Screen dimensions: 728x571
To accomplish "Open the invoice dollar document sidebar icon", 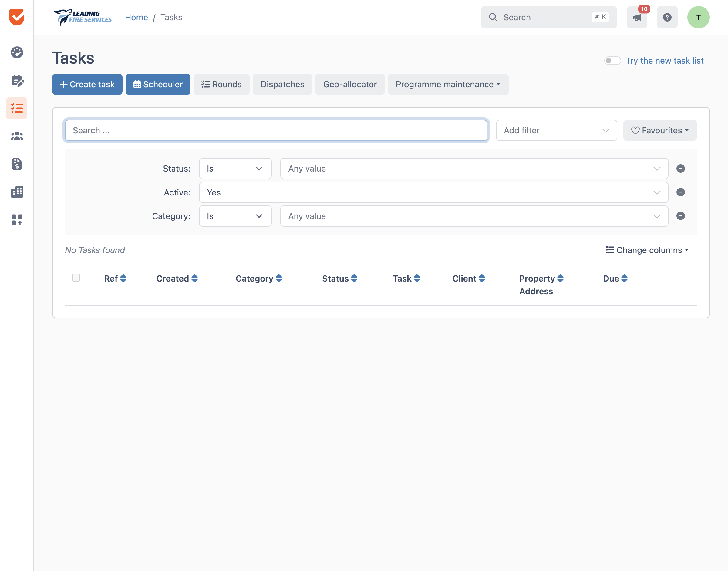I will 17,164.
